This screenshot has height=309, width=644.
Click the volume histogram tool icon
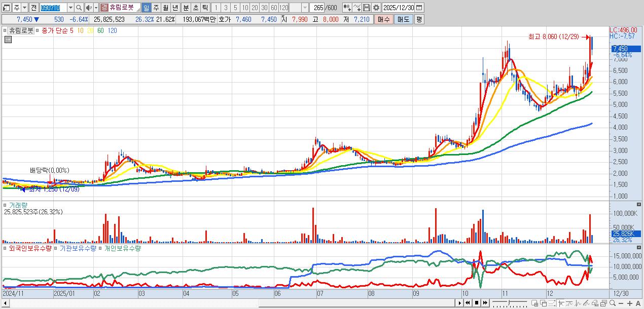tap(595, 303)
